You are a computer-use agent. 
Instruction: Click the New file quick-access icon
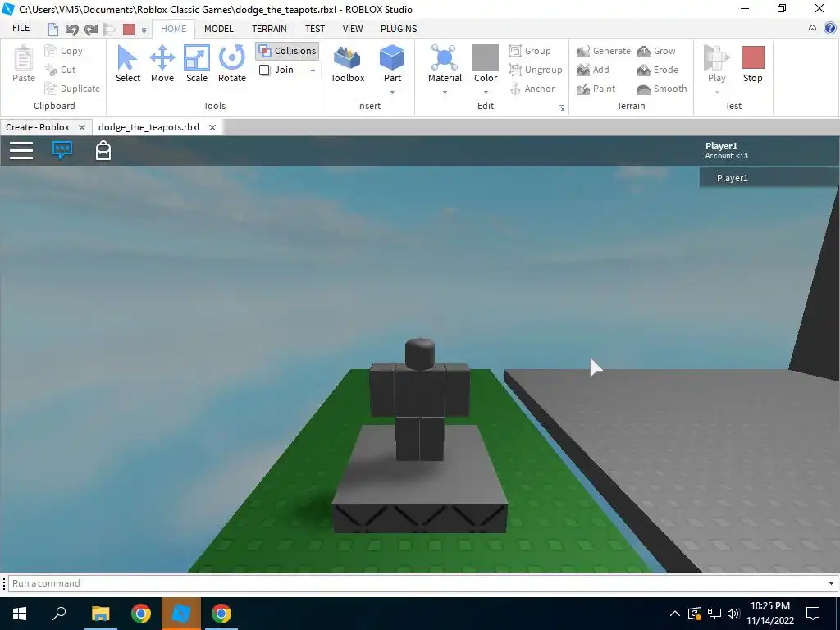click(52, 29)
